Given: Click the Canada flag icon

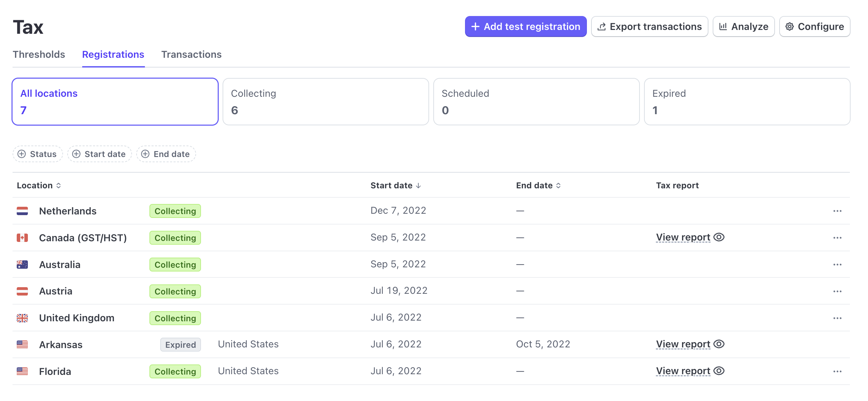Looking at the screenshot, I should pyautogui.click(x=22, y=238).
